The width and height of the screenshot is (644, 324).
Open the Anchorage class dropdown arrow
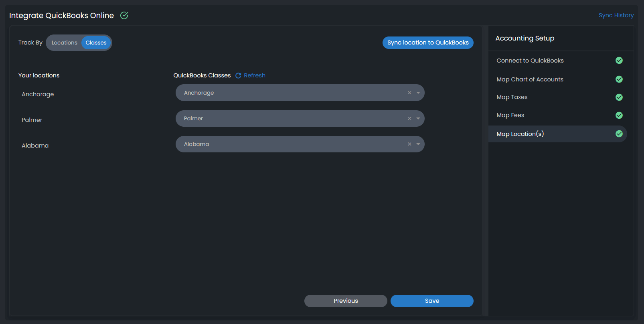418,93
